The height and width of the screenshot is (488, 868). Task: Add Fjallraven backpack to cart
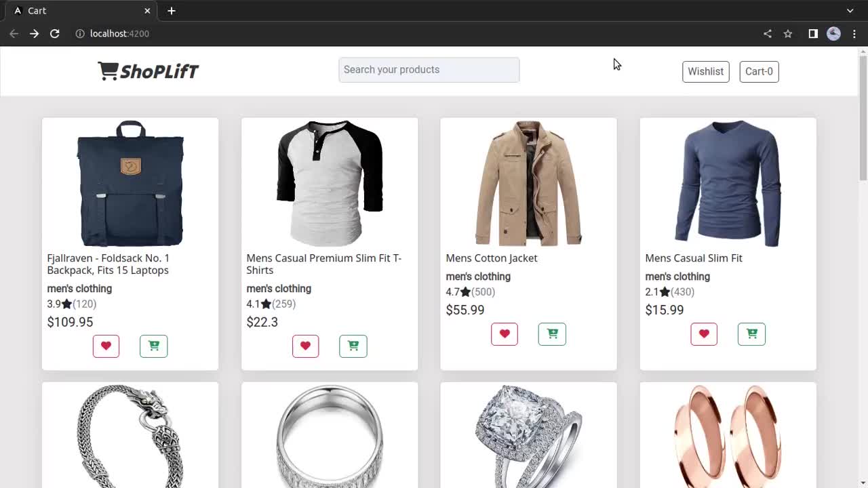tap(153, 346)
